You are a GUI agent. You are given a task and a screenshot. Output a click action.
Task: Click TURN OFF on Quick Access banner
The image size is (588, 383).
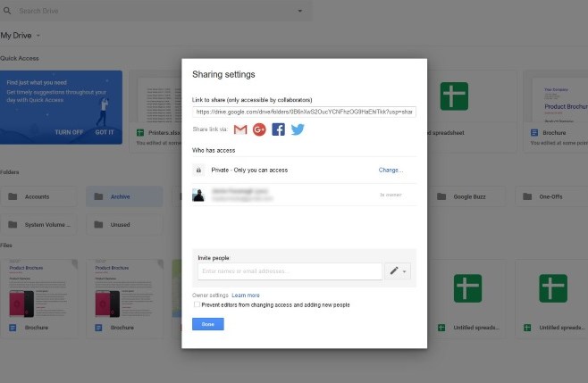69,132
